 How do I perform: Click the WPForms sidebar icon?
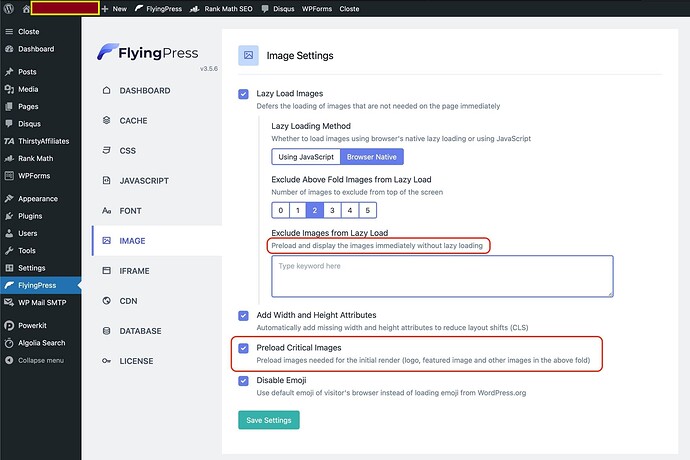point(9,176)
